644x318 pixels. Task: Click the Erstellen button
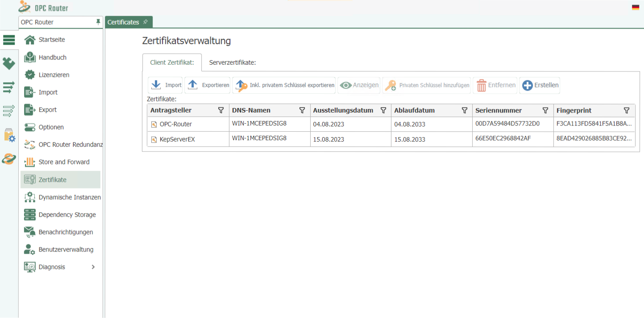[x=540, y=85]
